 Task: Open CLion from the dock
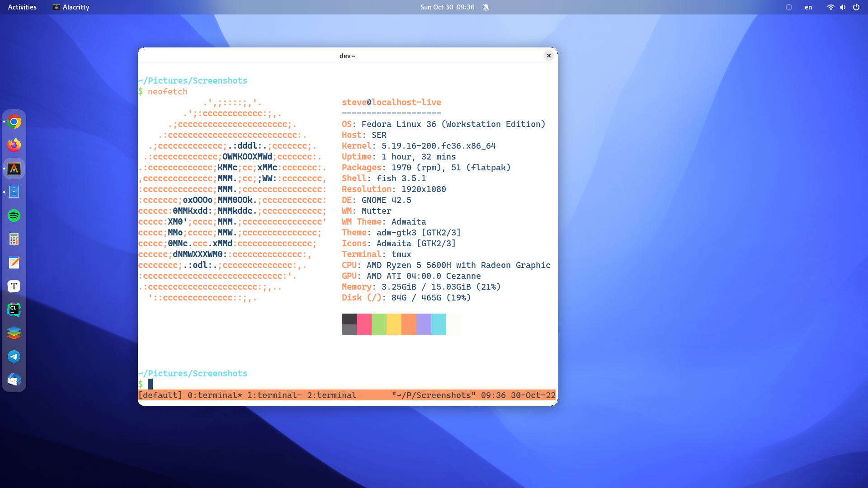14,310
